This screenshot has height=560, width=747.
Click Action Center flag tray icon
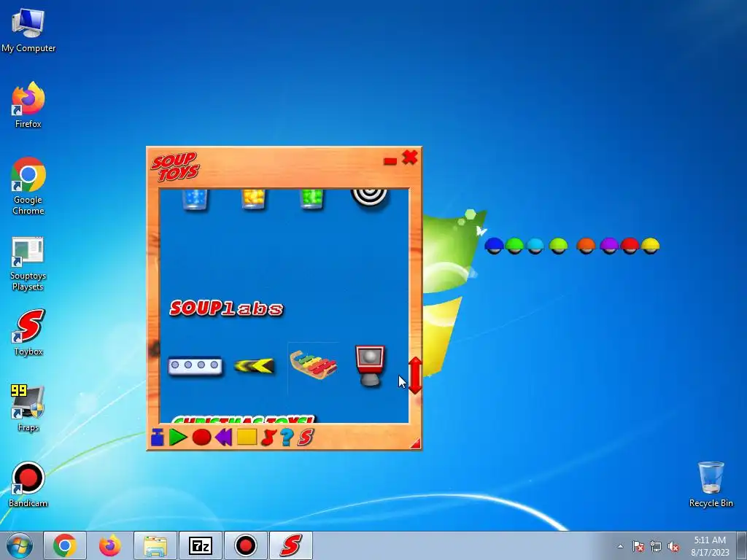638,546
